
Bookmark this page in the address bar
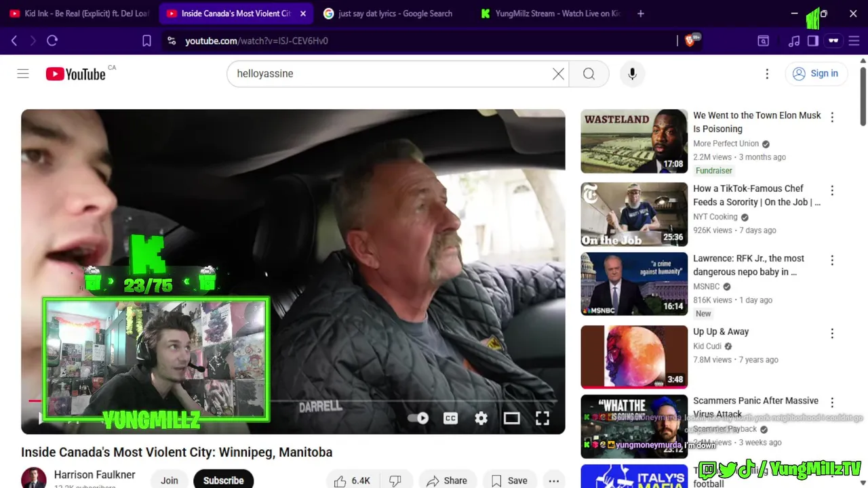(x=146, y=41)
